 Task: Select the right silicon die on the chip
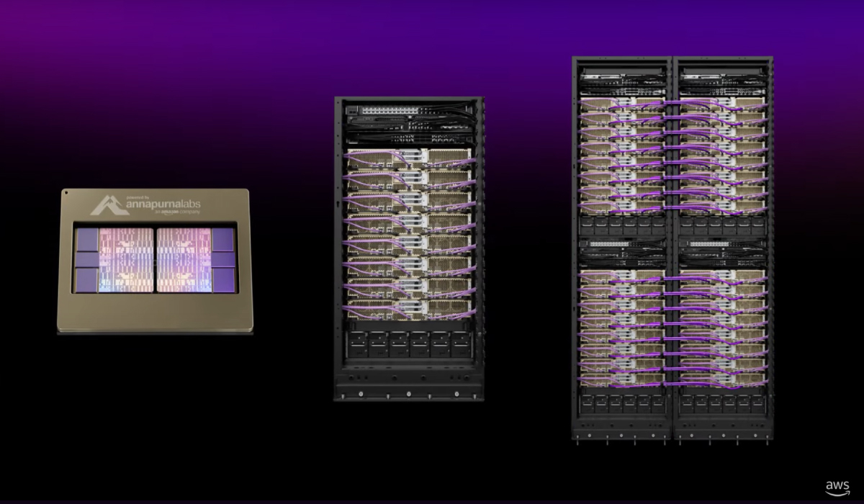(x=184, y=261)
